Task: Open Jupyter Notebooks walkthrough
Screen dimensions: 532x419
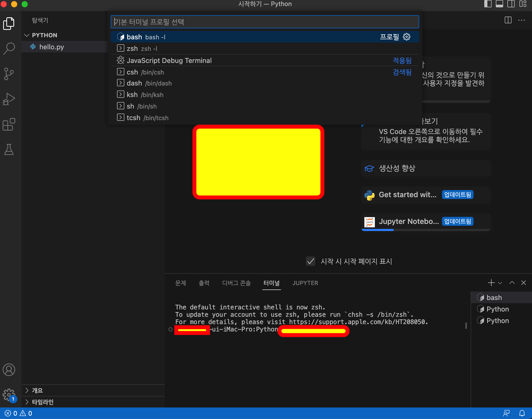Action: pos(426,222)
